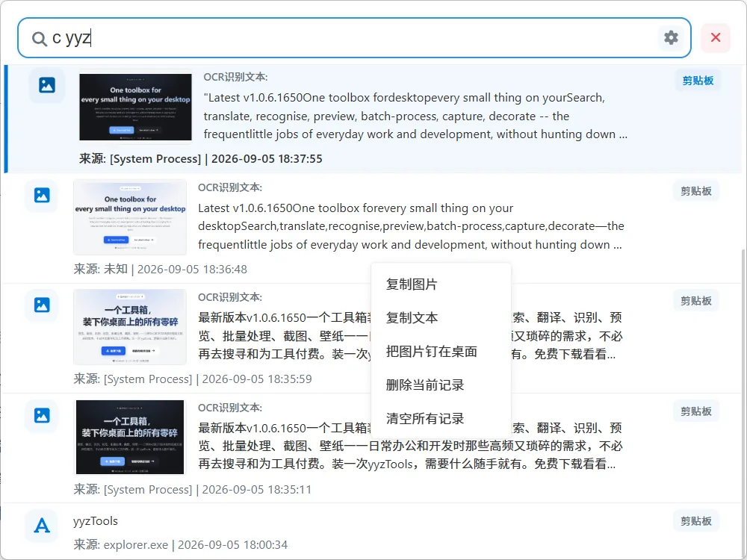The height and width of the screenshot is (560, 747).
Task: Click source line '[System Process] | 2026-09-05 18:35:59'
Action: click(193, 379)
